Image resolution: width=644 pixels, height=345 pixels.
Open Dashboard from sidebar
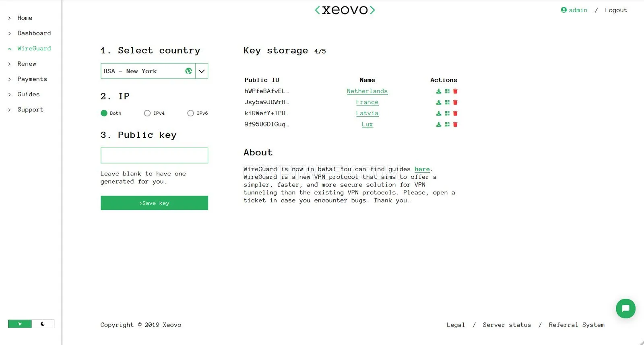pos(34,33)
